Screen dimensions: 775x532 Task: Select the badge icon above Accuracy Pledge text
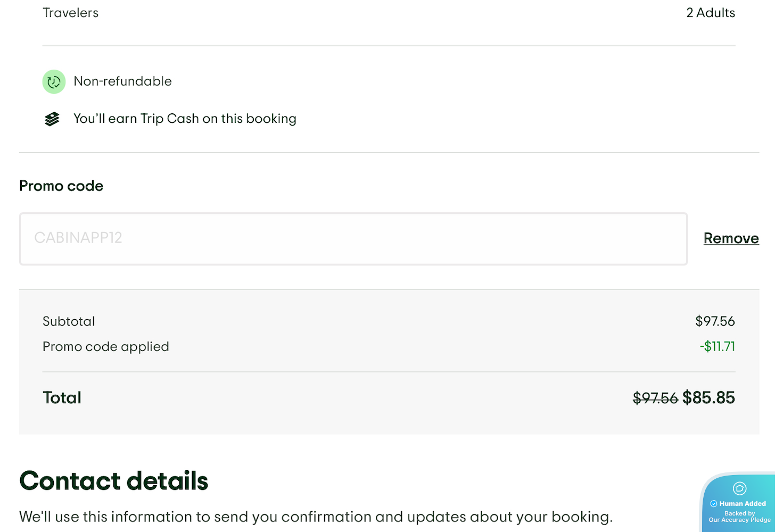[x=740, y=488]
